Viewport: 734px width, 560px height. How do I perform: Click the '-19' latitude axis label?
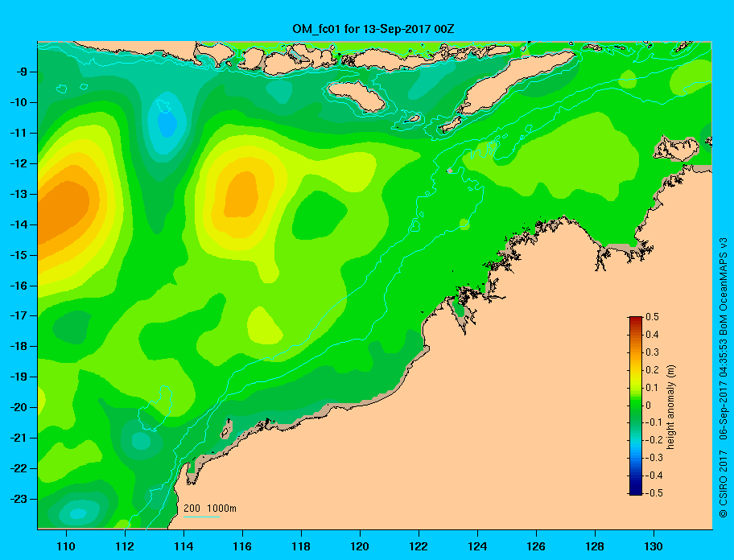pos(19,377)
